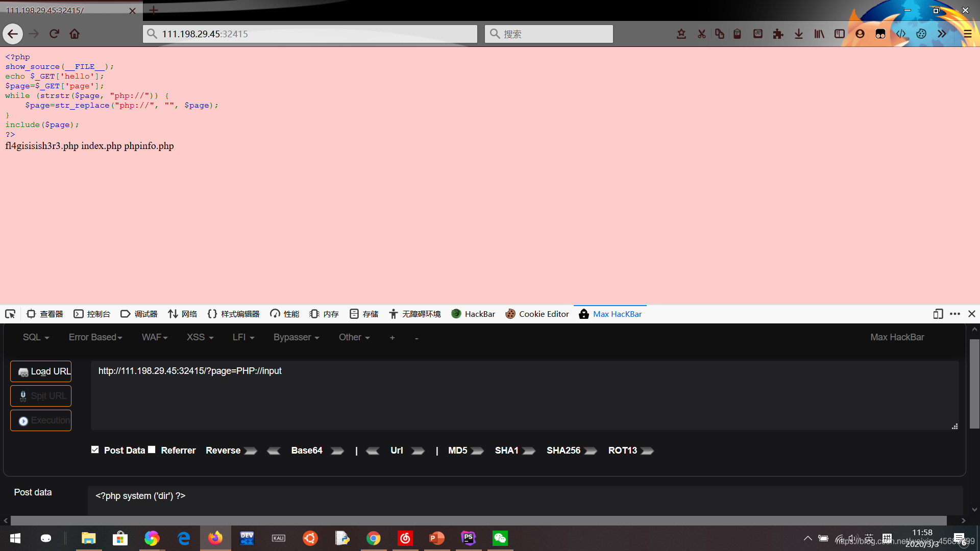
Task: Switch to the Console (控制台) tab
Action: pyautogui.click(x=92, y=314)
